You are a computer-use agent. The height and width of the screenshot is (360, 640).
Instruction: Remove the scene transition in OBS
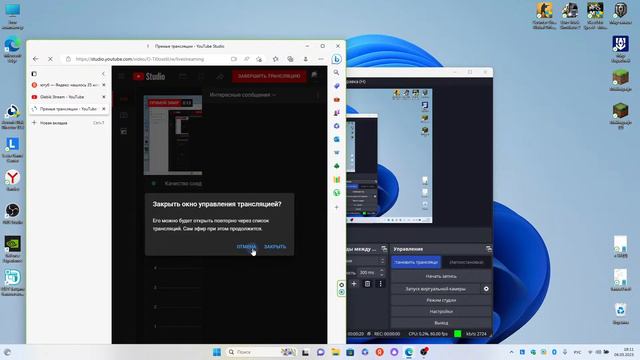[x=367, y=284]
